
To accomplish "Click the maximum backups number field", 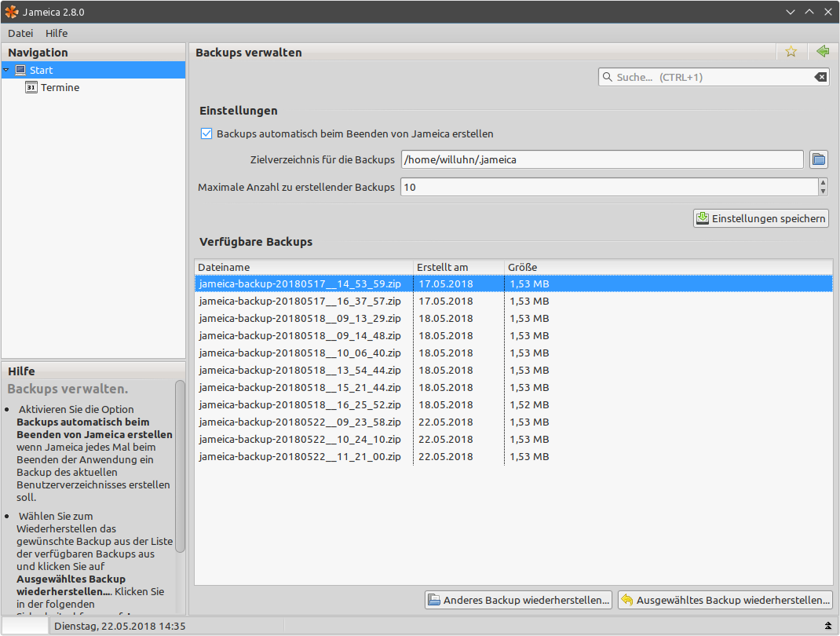I will [610, 187].
